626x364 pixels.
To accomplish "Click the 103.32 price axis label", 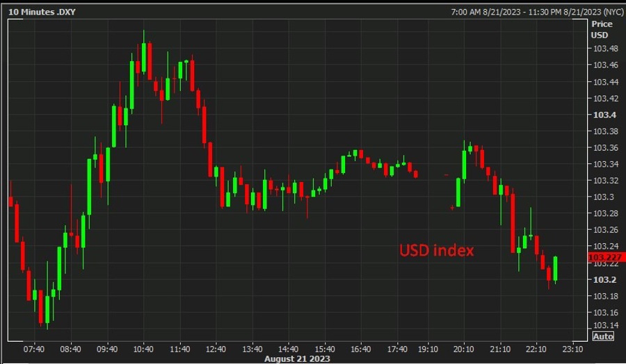I will click(605, 181).
